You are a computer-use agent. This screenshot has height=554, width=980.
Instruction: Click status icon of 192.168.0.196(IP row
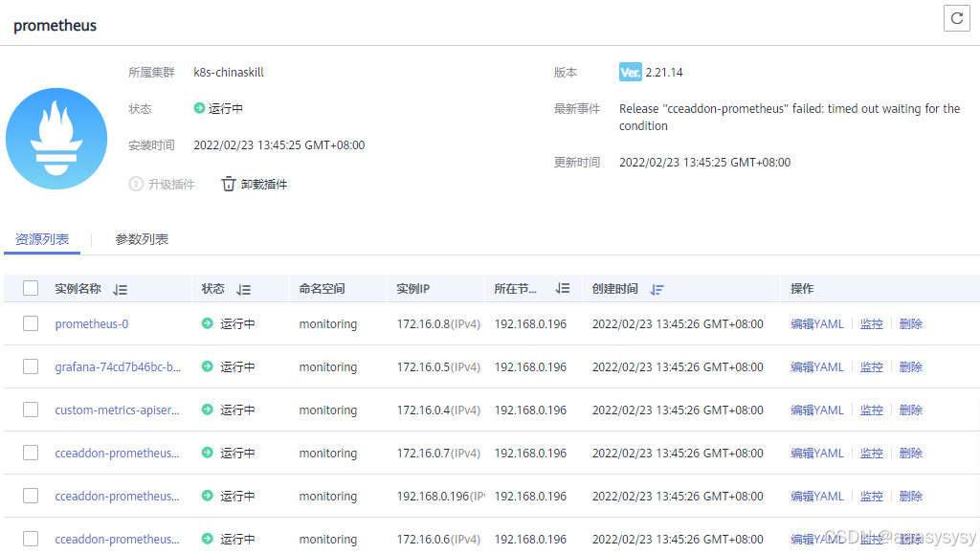point(207,496)
